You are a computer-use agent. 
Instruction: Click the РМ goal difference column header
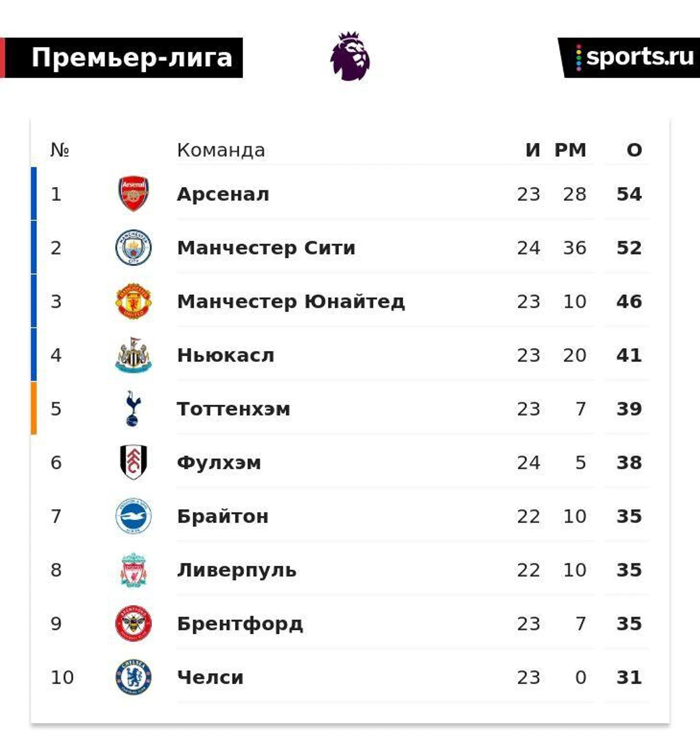point(571,150)
